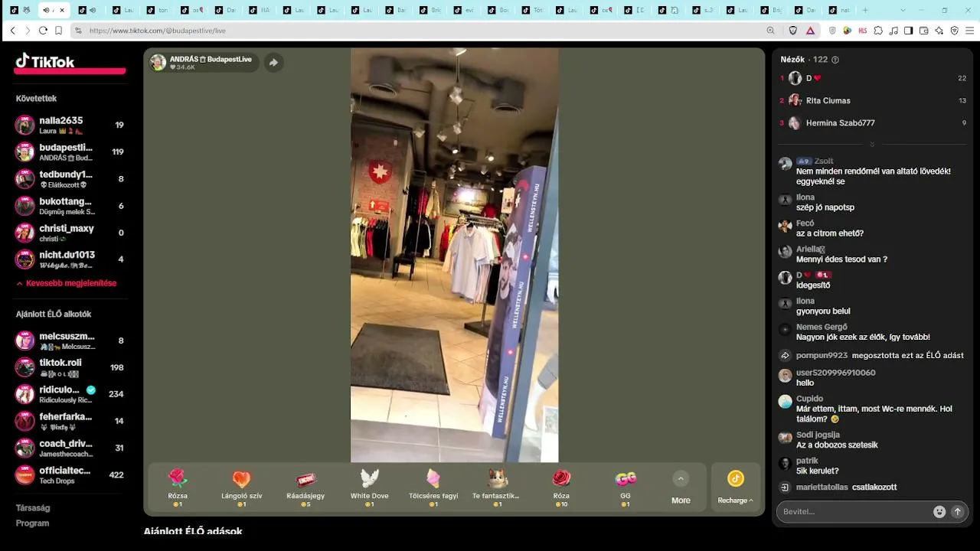Open feherfarka... recommended live
The image size is (980, 551).
70,421
